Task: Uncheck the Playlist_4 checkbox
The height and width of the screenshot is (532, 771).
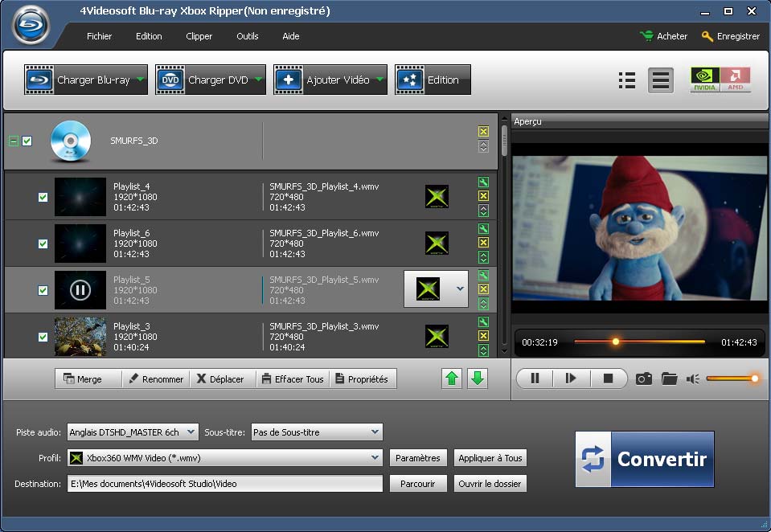Action: pos(43,197)
